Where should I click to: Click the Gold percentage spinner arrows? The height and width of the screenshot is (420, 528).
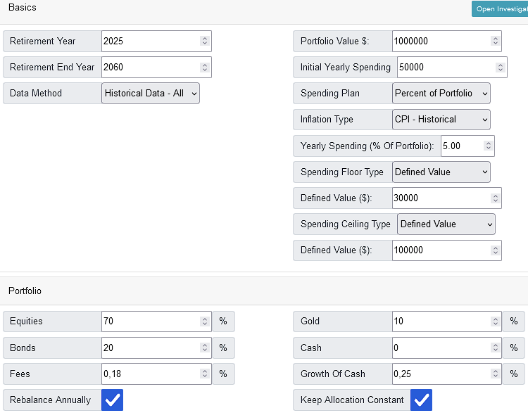(495, 322)
